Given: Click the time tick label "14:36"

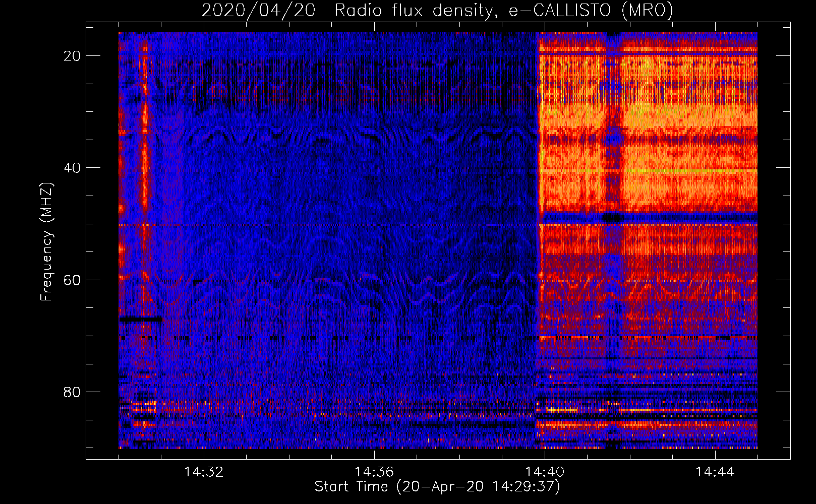Looking at the screenshot, I should (374, 472).
